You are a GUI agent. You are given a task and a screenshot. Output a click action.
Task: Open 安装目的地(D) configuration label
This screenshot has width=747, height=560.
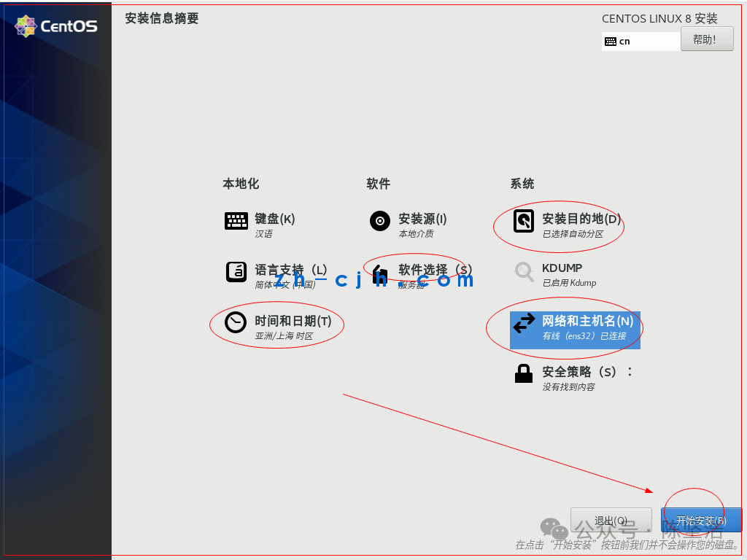pos(581,219)
